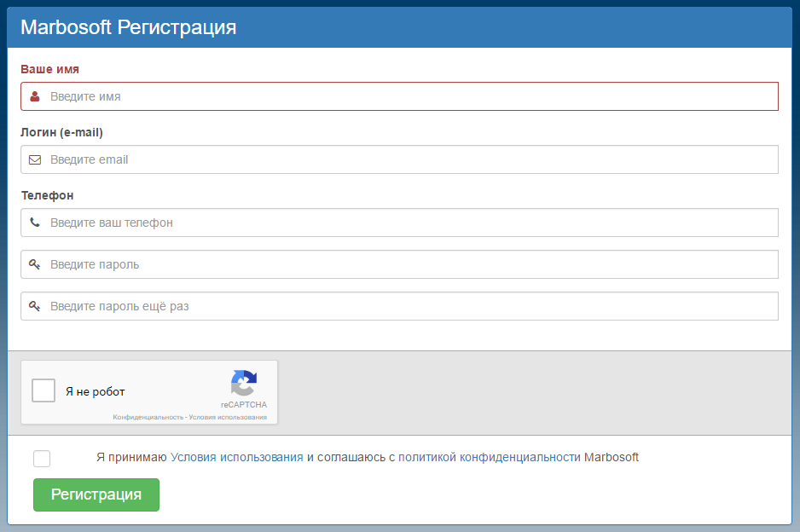This screenshot has width=800, height=532.
Task: Click the reCAPTCHA logo
Action: tap(244, 383)
